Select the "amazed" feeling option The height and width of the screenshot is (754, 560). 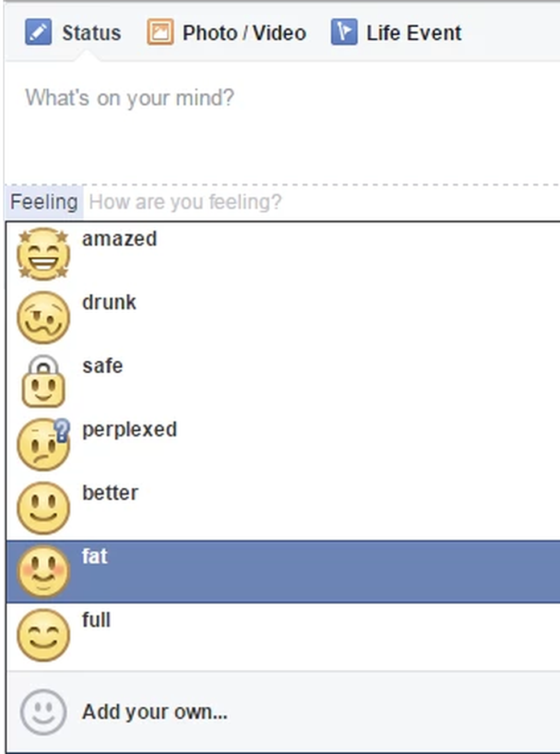click(x=120, y=239)
